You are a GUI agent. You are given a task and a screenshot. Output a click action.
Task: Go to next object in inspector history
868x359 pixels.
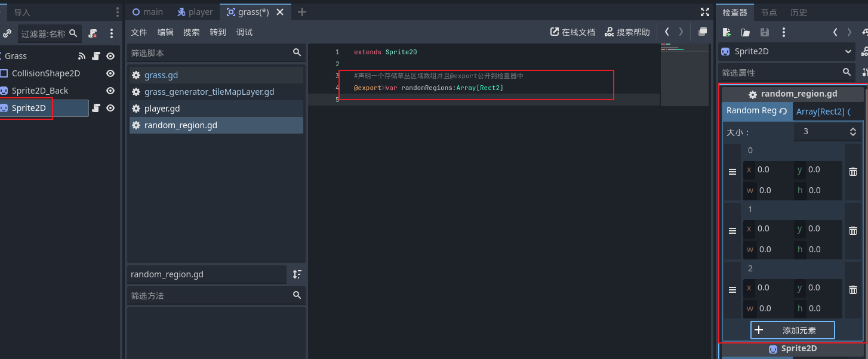pos(849,32)
